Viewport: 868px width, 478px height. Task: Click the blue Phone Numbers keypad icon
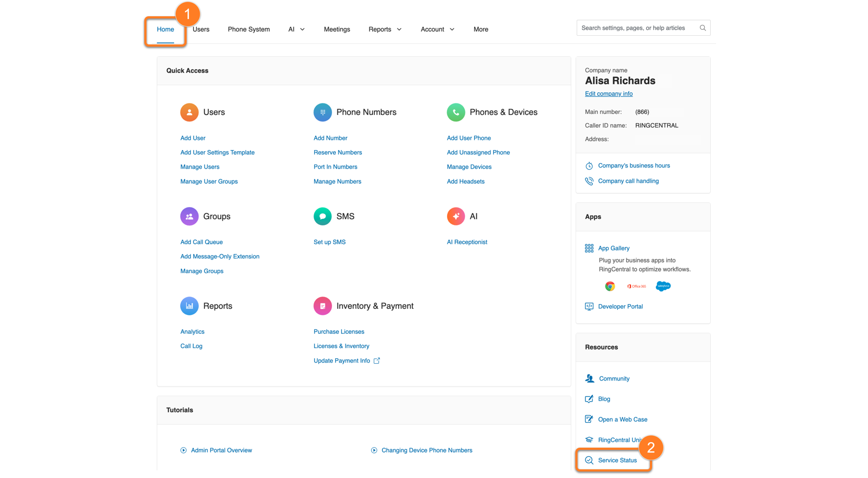(x=322, y=112)
